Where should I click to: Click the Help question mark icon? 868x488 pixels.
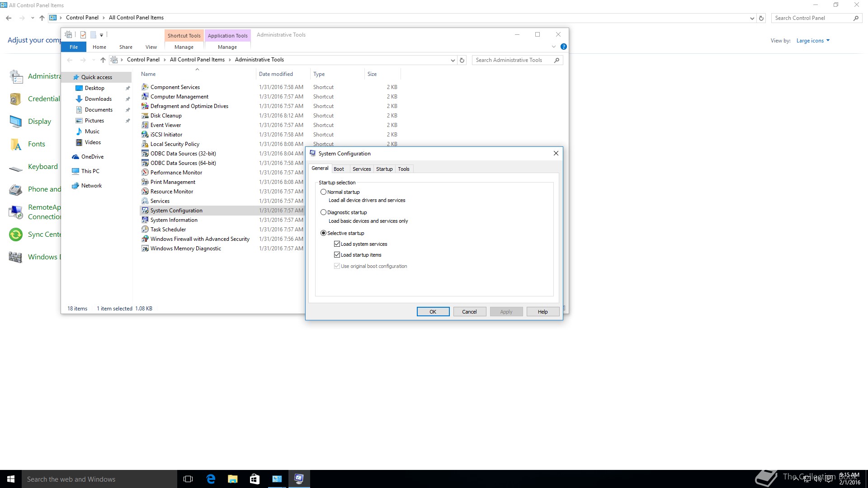coord(563,47)
